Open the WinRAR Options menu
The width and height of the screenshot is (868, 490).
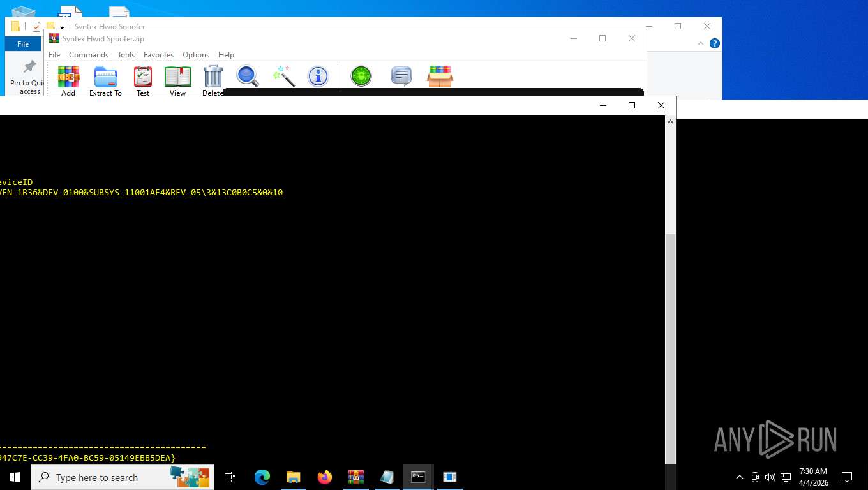pos(196,55)
